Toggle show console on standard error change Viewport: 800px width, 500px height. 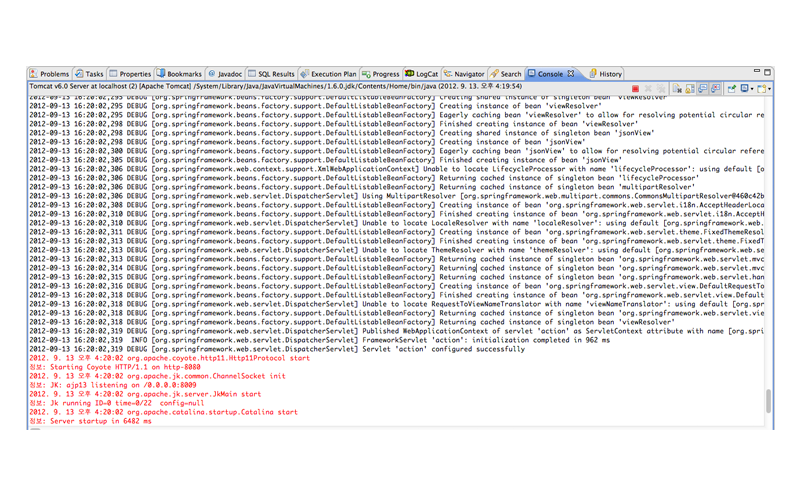point(715,89)
